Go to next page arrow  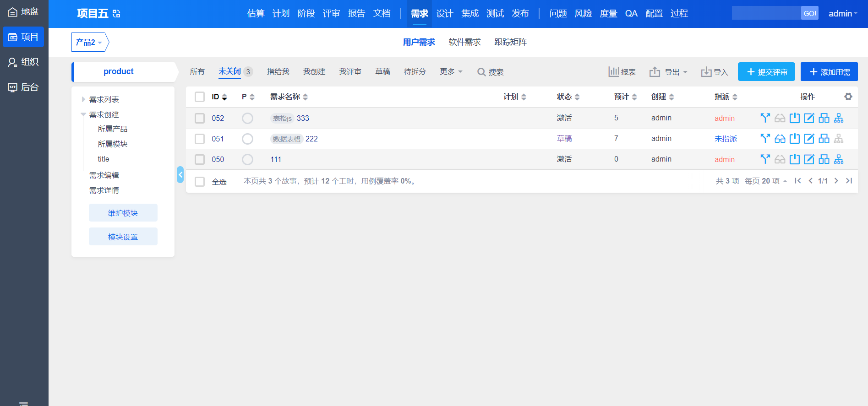pyautogui.click(x=836, y=181)
